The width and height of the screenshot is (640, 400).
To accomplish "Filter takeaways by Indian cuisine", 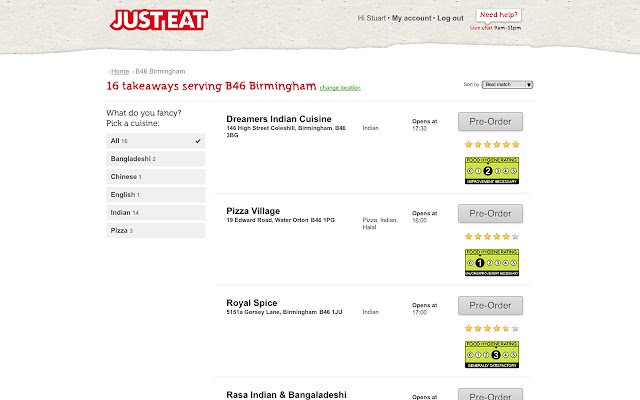I will 156,213.
